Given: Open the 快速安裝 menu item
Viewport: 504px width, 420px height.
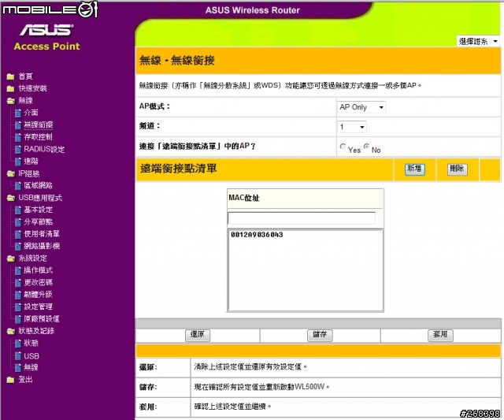Looking at the screenshot, I should [x=32, y=88].
